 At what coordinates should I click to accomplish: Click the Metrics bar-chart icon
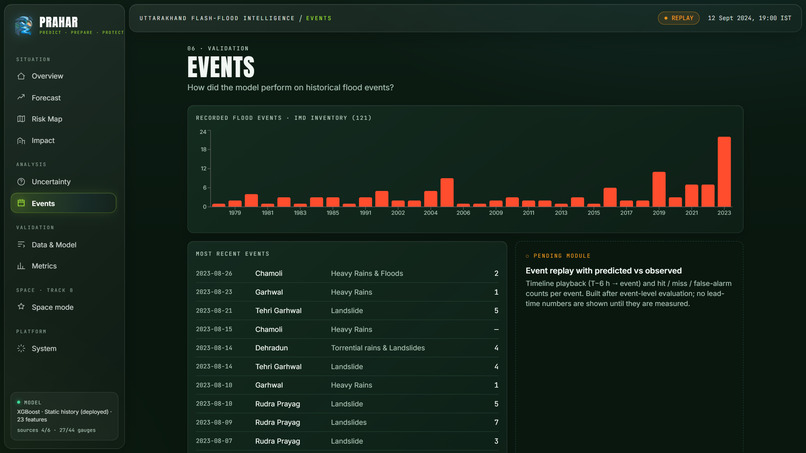click(21, 266)
